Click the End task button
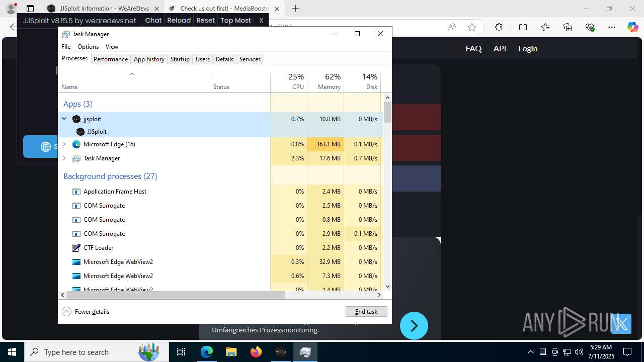644x362 pixels. (x=366, y=312)
